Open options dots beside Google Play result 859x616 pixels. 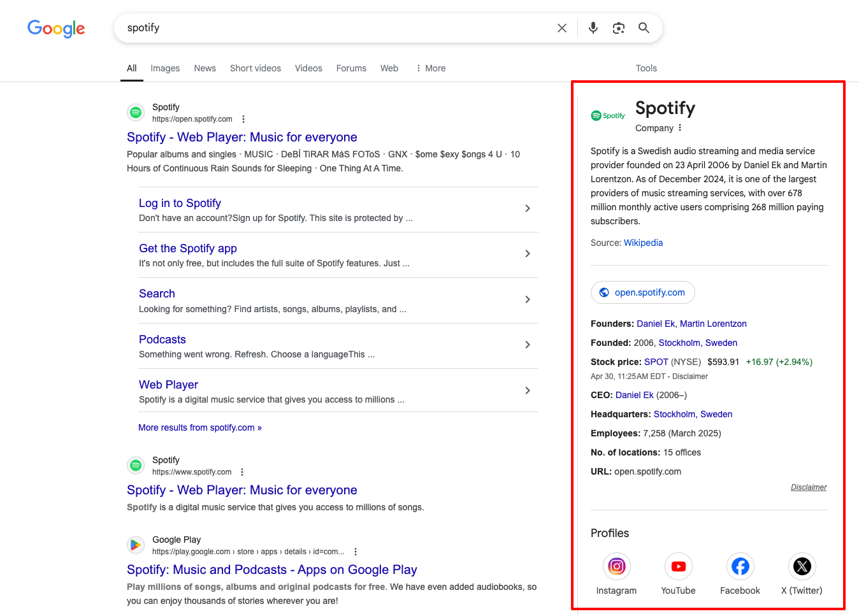click(356, 552)
